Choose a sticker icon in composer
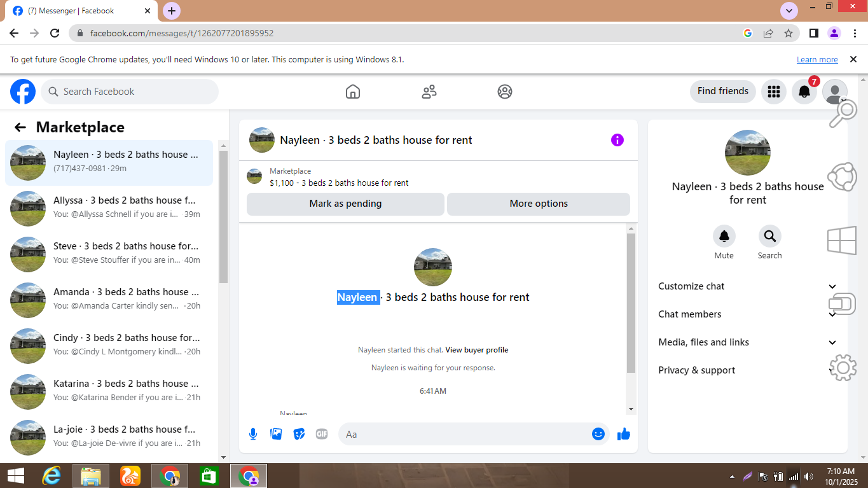 (299, 434)
